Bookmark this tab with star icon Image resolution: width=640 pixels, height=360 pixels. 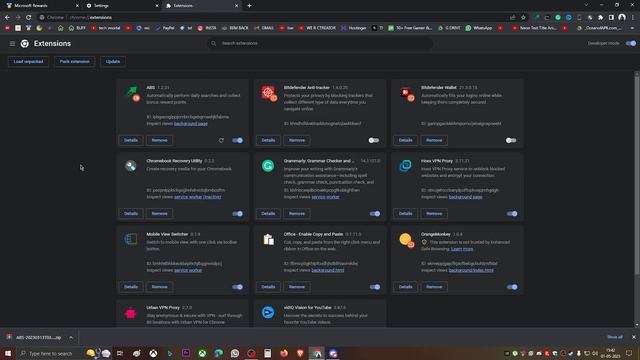pos(523,18)
